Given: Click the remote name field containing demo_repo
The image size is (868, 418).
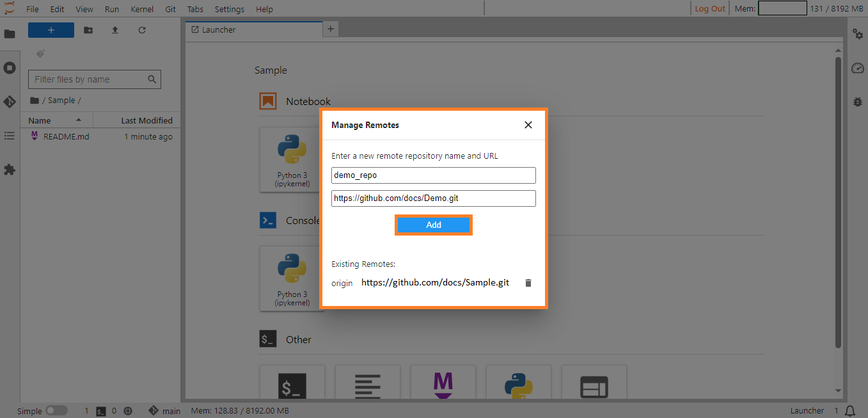Looking at the screenshot, I should pos(434,175).
